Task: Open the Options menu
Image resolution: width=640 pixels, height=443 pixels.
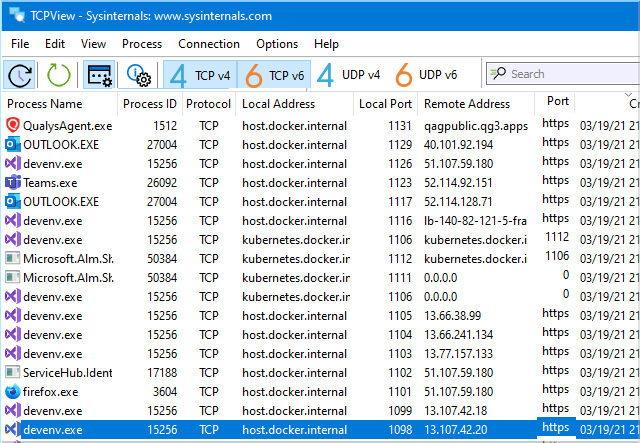Action: pyautogui.click(x=277, y=44)
